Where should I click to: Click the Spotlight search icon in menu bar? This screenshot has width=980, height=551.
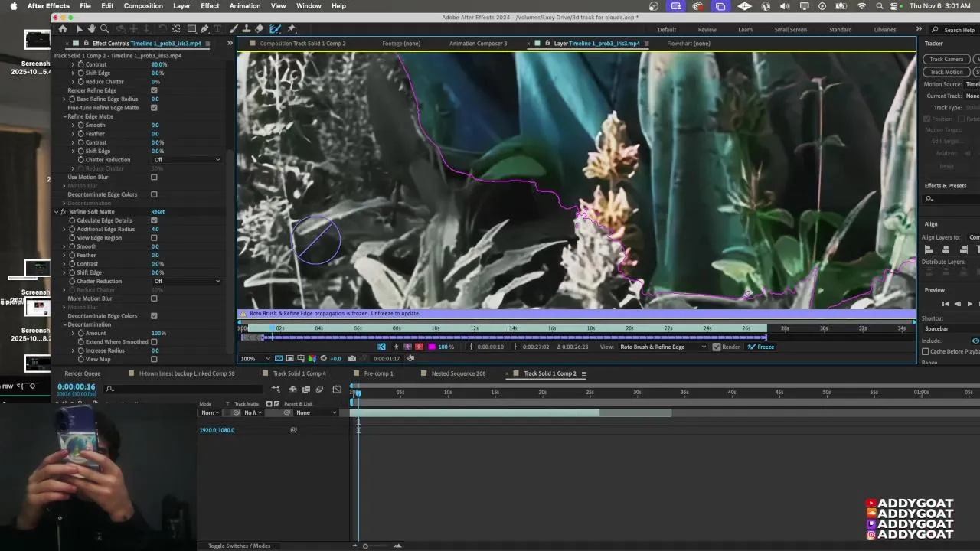pyautogui.click(x=880, y=6)
